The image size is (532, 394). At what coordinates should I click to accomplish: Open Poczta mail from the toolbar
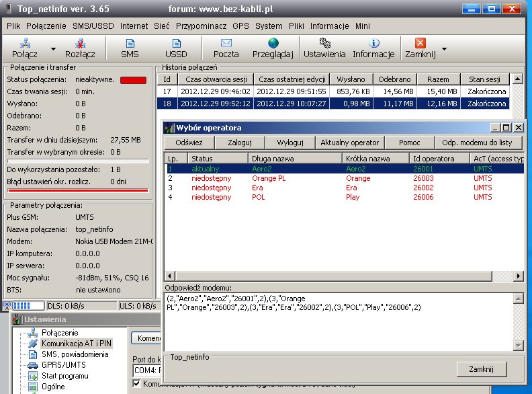pos(226,44)
